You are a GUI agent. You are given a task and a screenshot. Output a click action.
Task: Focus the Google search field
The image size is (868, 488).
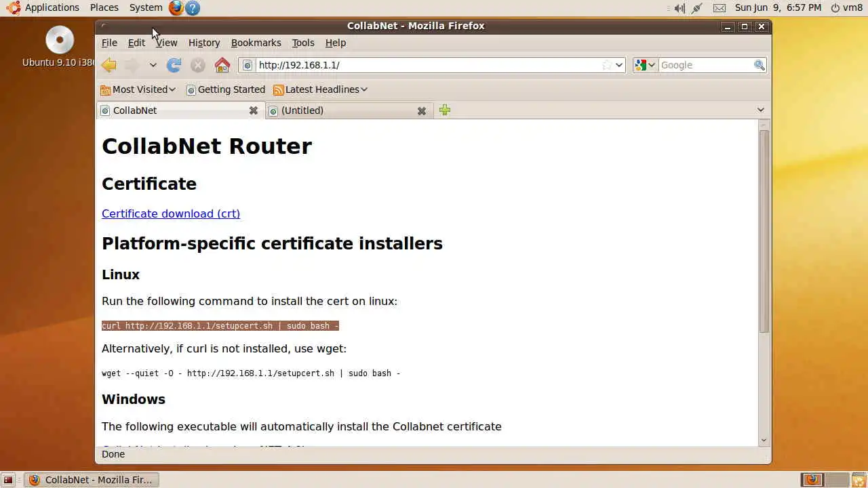(705, 65)
